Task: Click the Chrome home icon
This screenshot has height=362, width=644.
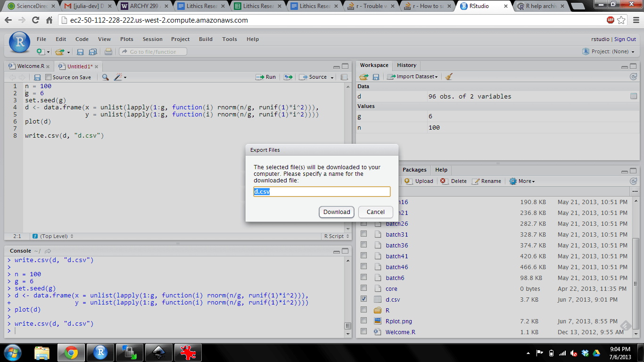Action: click(49, 20)
